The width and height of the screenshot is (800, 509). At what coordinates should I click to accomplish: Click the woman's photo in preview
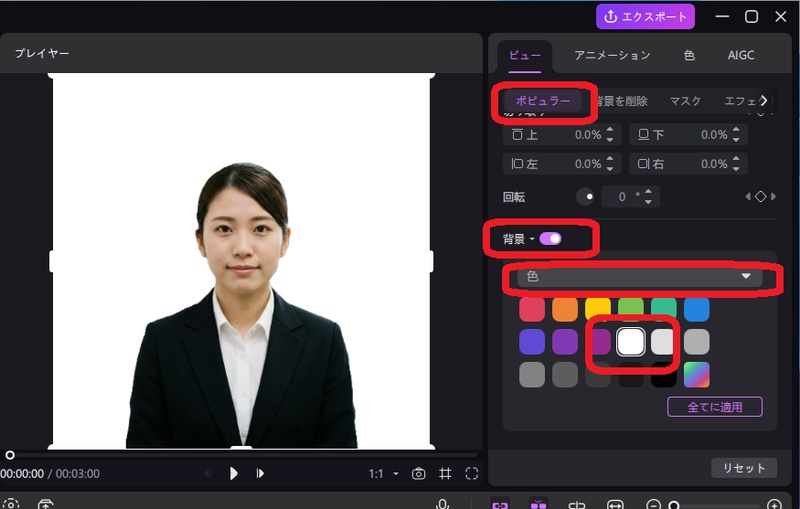tap(241, 305)
